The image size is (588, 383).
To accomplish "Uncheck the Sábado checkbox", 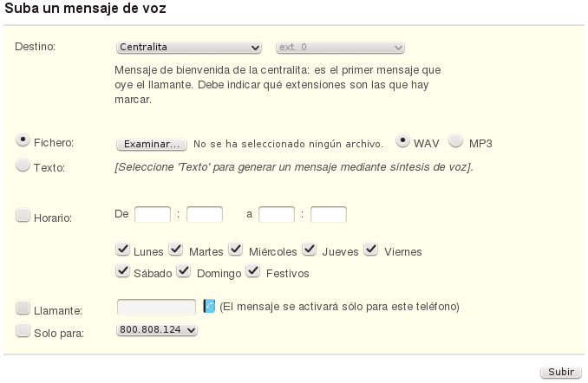I will 123,271.
